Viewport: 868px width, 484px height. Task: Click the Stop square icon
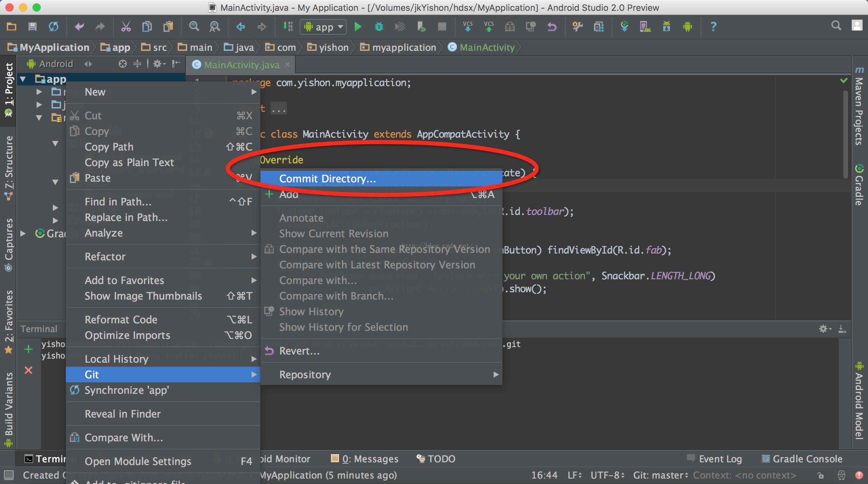coord(442,26)
